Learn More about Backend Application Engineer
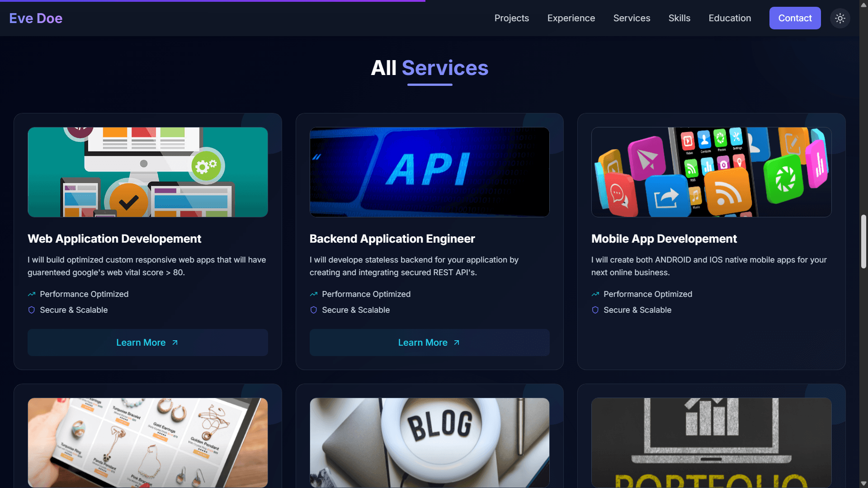Viewport: 868px width, 488px height. point(429,343)
